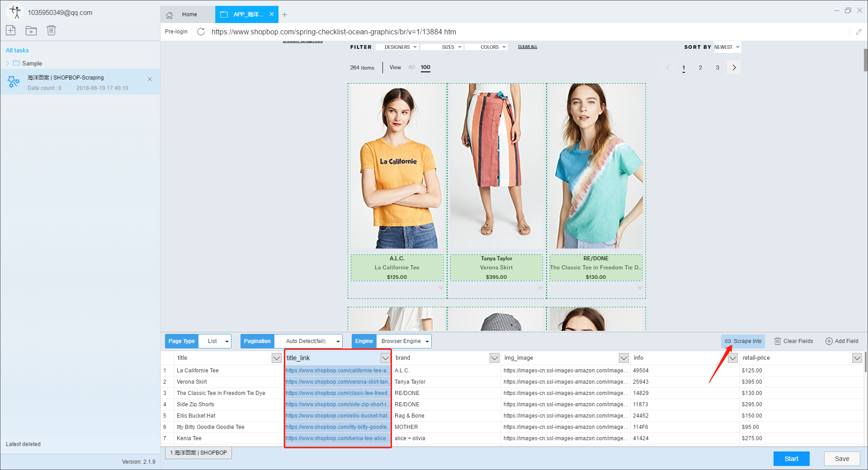Image resolution: width=868 pixels, height=470 pixels.
Task: Click Latest deleted in sidebar
Action: [23, 444]
